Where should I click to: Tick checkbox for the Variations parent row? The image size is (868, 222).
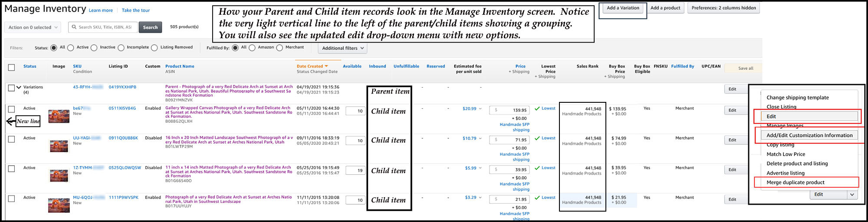tap(11, 88)
